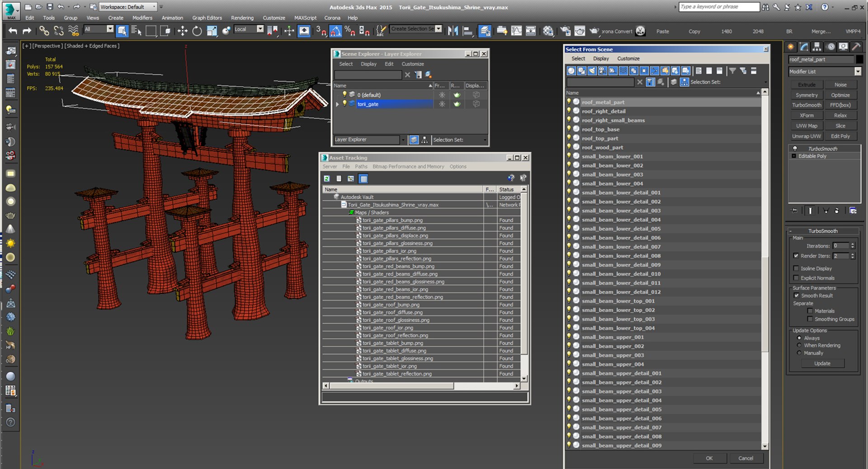Open the Hierarchy command panel tab
The width and height of the screenshot is (868, 469).
pos(816,47)
